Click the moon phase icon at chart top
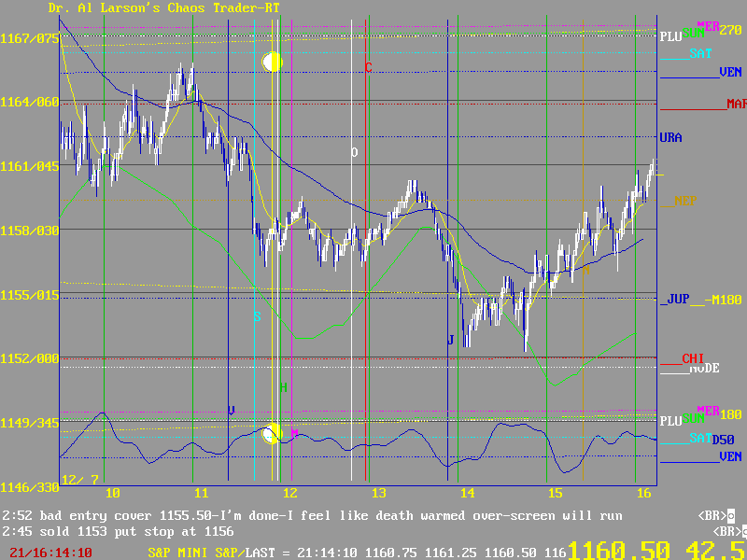Screen dimensions: 747x560 click(272, 63)
